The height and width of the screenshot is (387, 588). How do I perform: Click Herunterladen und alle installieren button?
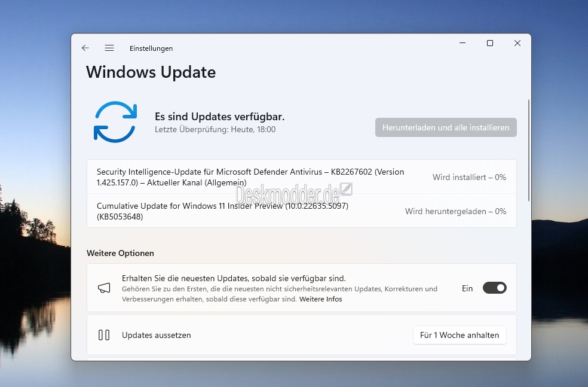pos(446,127)
